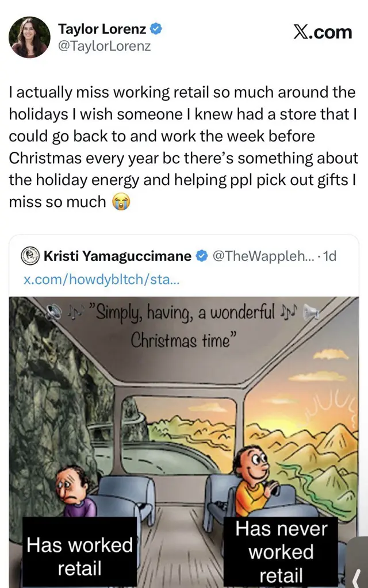The image size is (368, 588).
Task: Open the Kristi Yamaguccimane display name
Action: tap(117, 256)
